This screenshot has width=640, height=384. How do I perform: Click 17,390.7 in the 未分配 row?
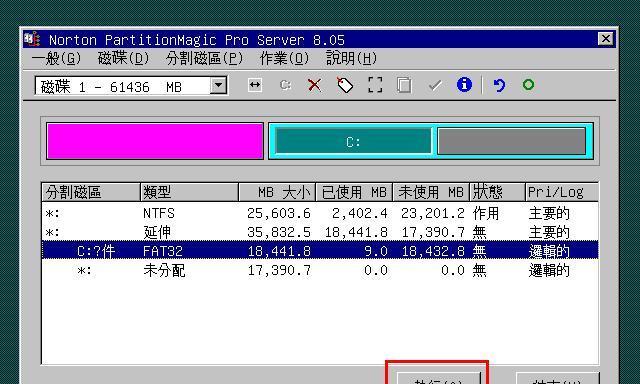(x=279, y=270)
